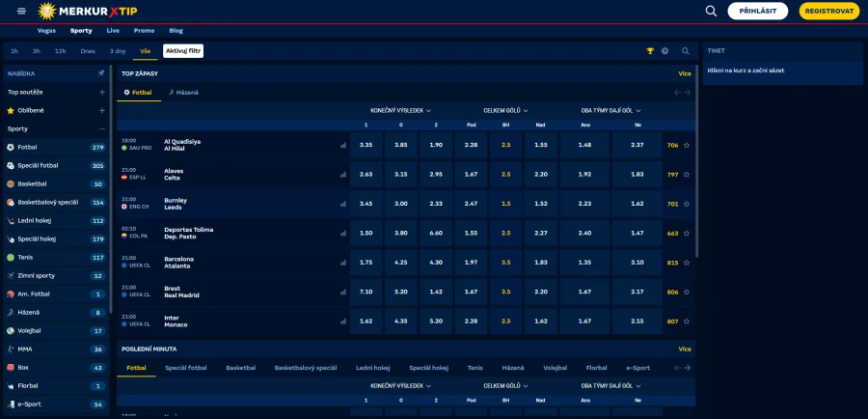Select odds 3.35 for Al Quadisiya win
This screenshot has height=419, width=868.
tap(366, 145)
